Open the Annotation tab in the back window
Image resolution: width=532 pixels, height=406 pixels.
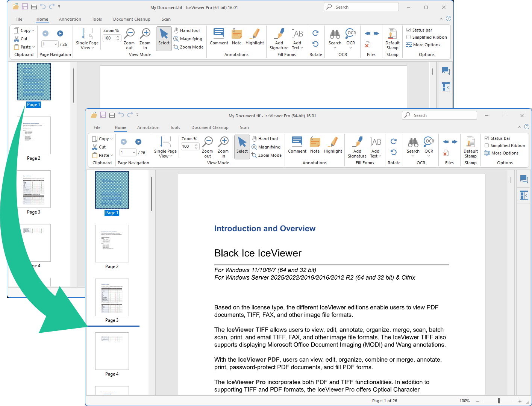(x=70, y=19)
